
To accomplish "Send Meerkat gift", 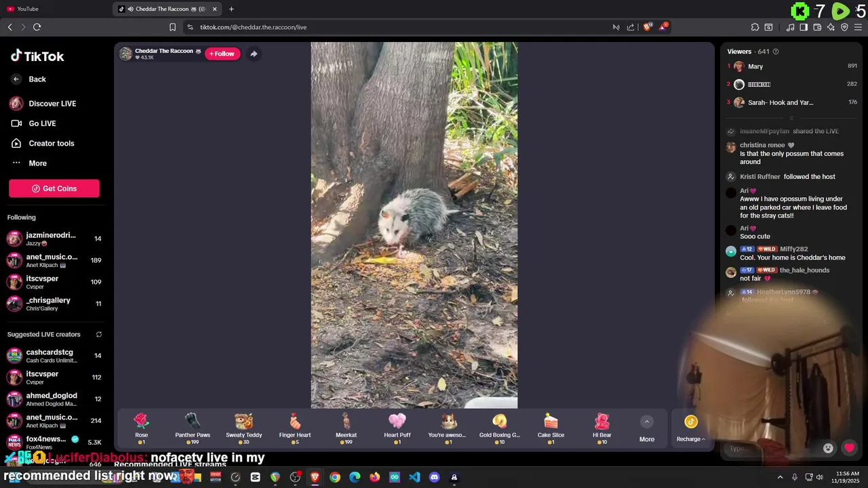I will pos(346,428).
